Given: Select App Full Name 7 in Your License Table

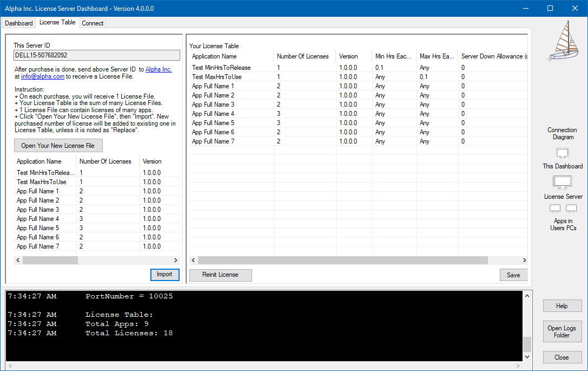Looking at the screenshot, I should pos(359,141).
